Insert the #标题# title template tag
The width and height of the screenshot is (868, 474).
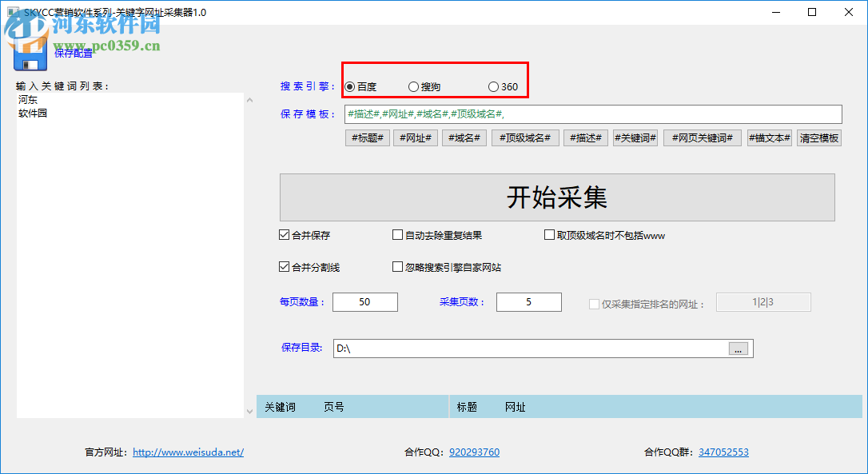367,137
